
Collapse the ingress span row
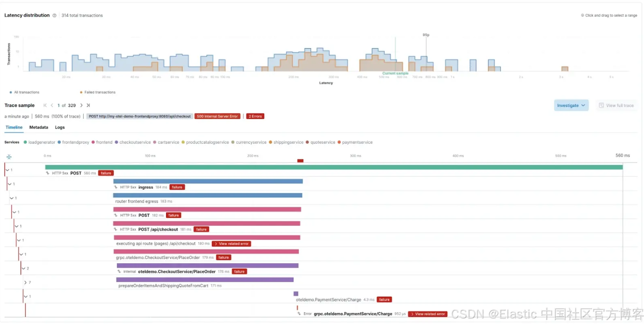[x=10, y=184]
